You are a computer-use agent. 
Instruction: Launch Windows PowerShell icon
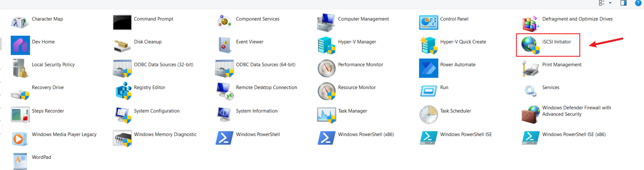coord(224,138)
